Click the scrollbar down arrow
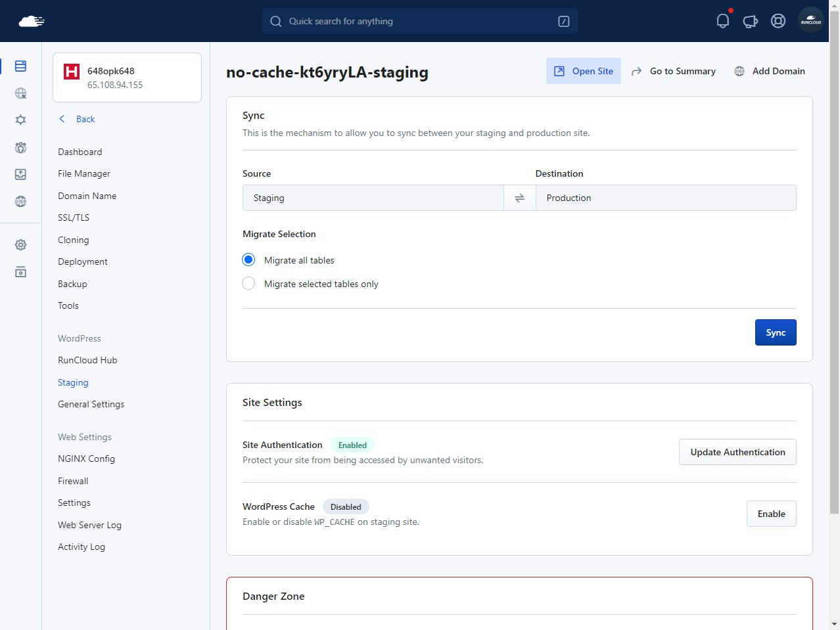This screenshot has width=840, height=630. click(834, 624)
